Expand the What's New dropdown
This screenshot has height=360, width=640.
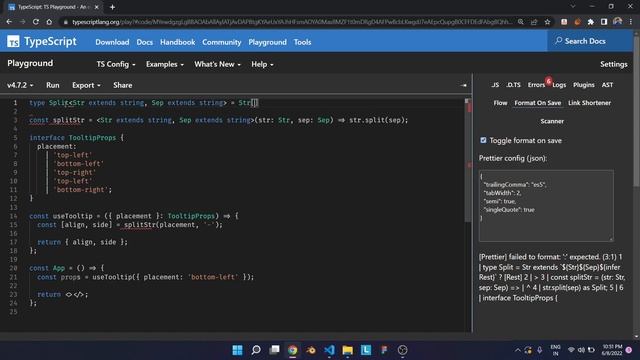(x=218, y=64)
